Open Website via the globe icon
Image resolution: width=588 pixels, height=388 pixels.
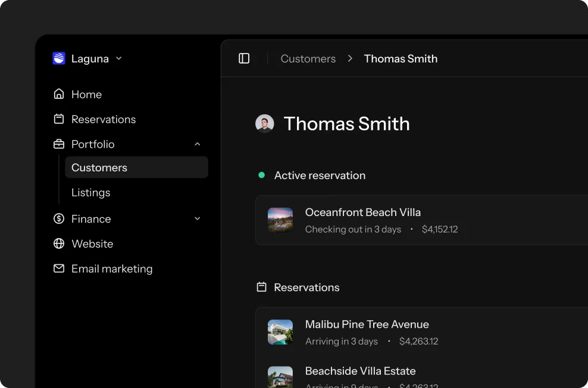coord(59,243)
